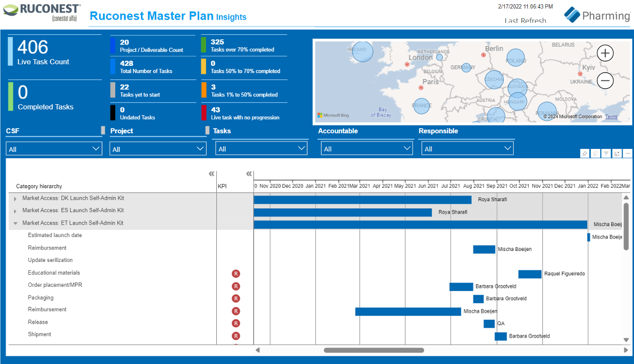Viewport: 634px width, 364px height.
Task: Click the vertical scrollbar up arrow in Gantt
Action: click(626, 198)
